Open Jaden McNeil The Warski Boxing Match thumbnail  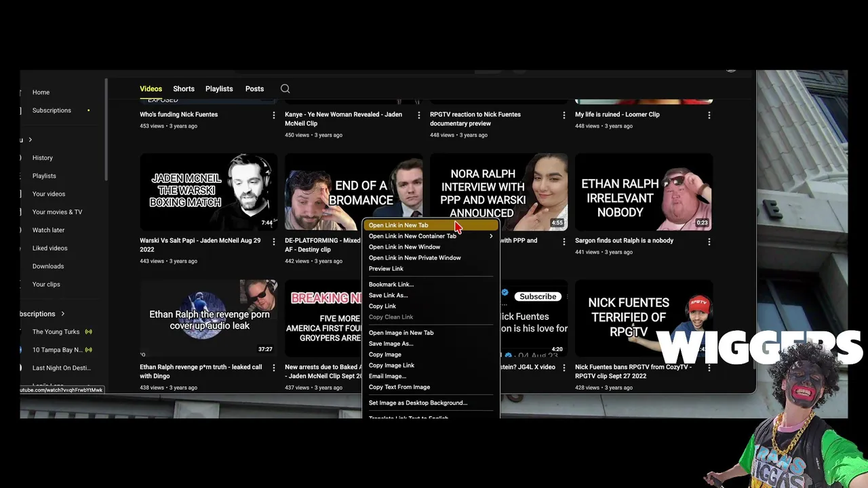[208, 192]
